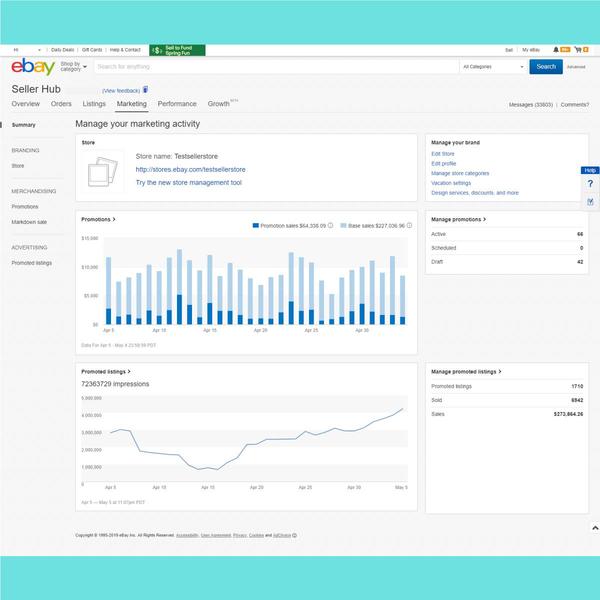Open Messages (33803) link
This screenshot has height=600, width=600.
pos(531,104)
